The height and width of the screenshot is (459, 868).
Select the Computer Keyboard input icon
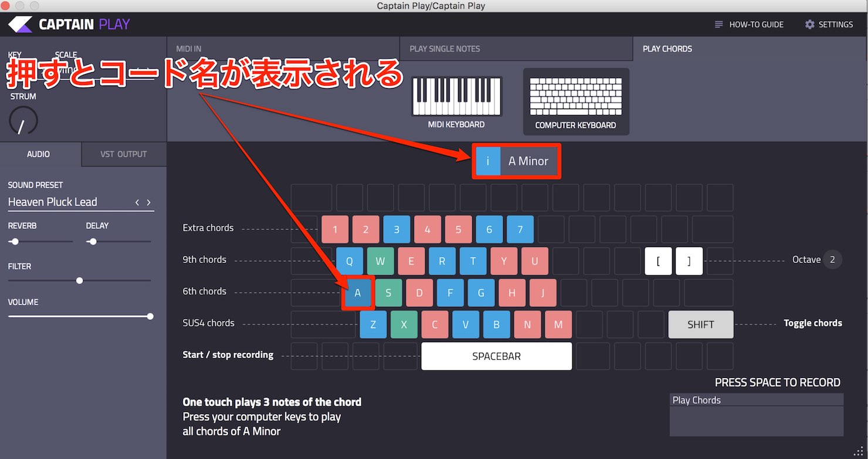(576, 102)
